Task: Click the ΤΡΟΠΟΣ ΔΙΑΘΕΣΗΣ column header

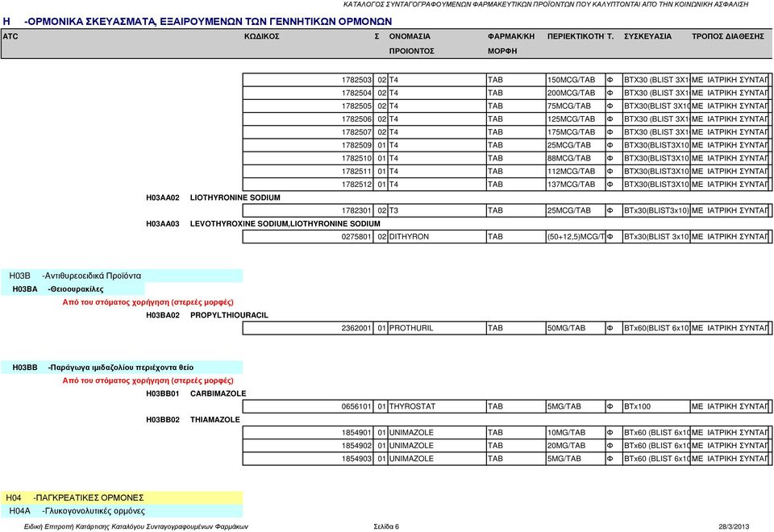Action: [x=727, y=36]
